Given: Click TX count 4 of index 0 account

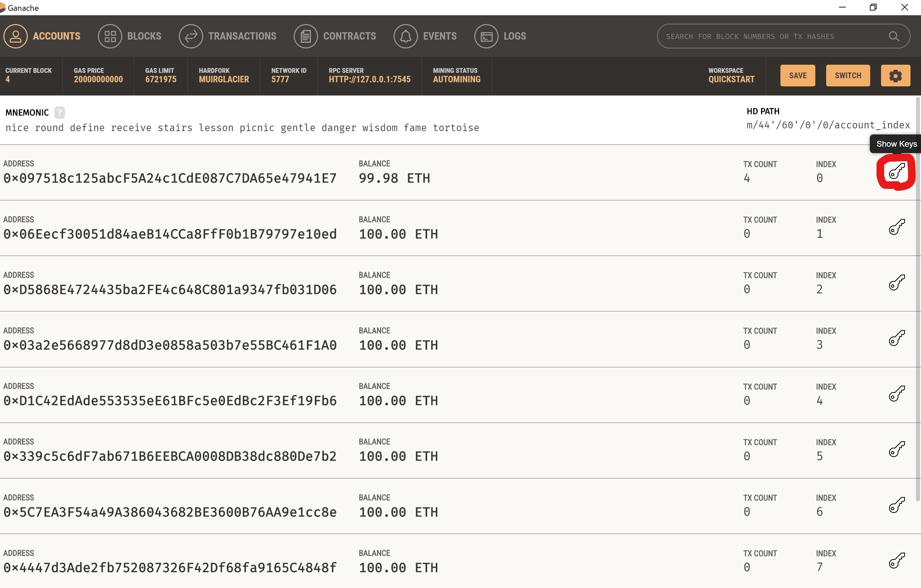Looking at the screenshot, I should pos(747,178).
